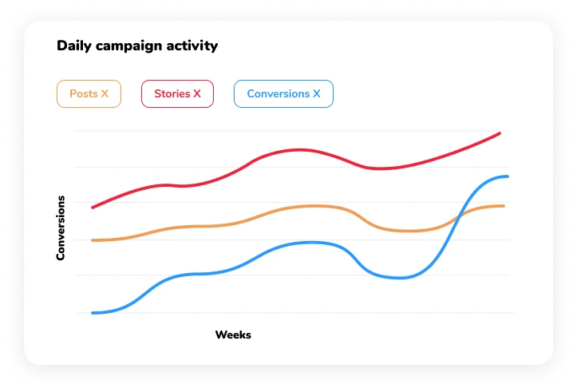This screenshot has width=577, height=392.
Task: Pick the right end of the blue line
Action: point(507,176)
